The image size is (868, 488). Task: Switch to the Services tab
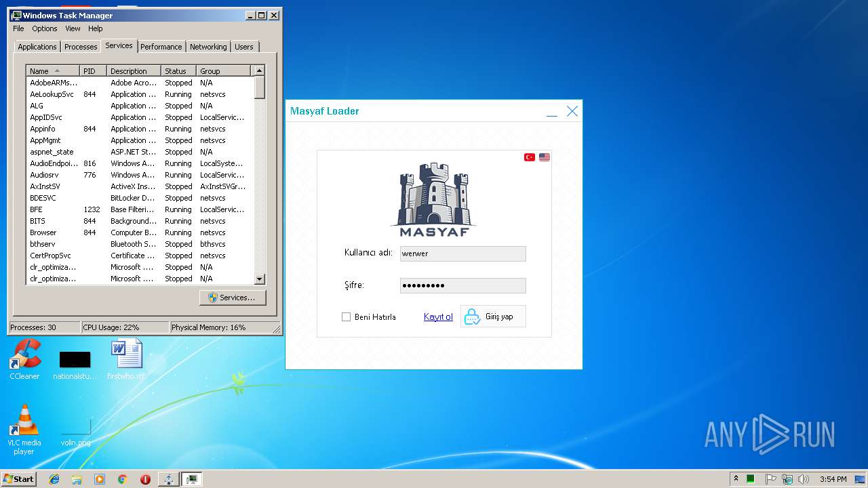tap(119, 45)
